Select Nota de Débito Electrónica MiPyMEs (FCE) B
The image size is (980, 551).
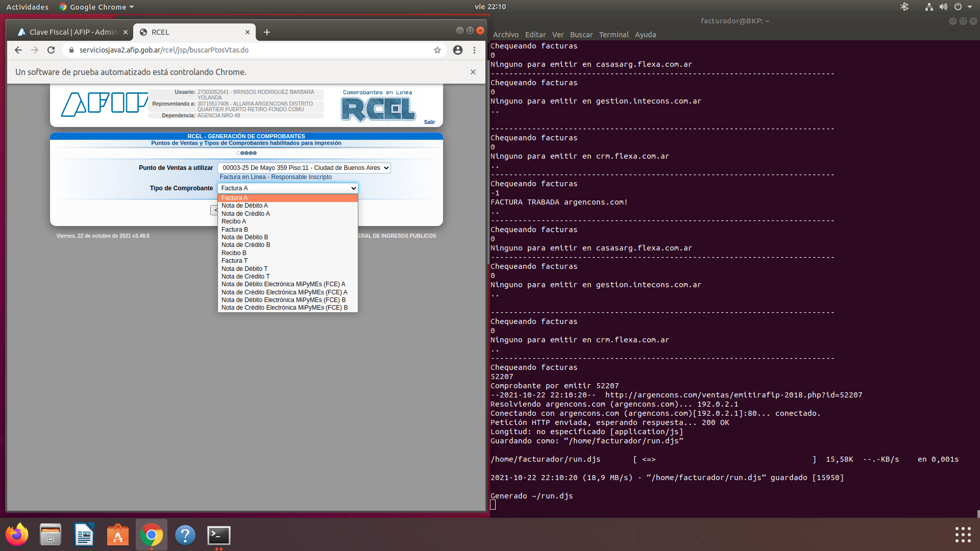pos(288,300)
